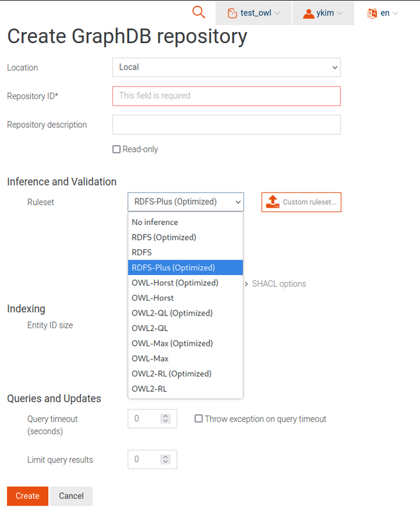Open the Location dropdown
The height and width of the screenshot is (514, 420).
(x=226, y=67)
